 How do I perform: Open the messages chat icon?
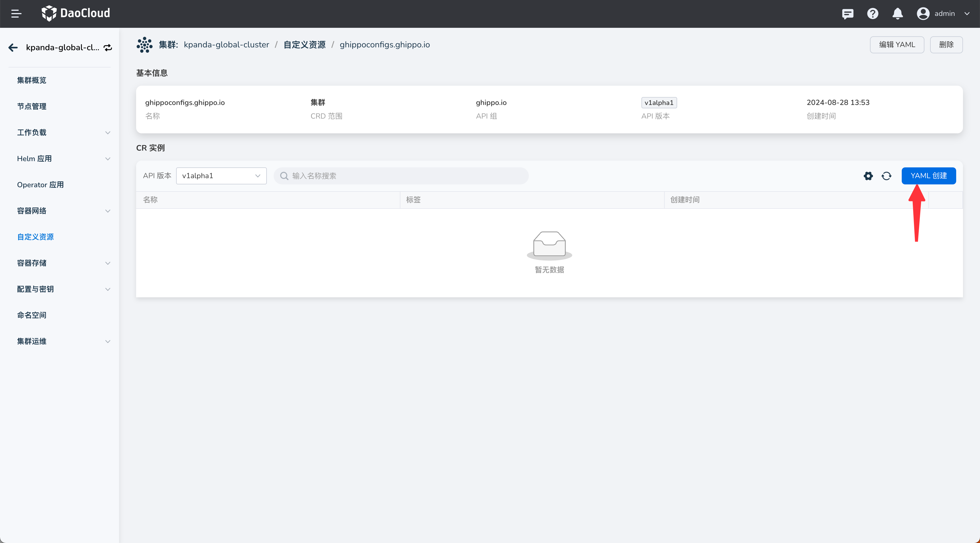pos(848,14)
